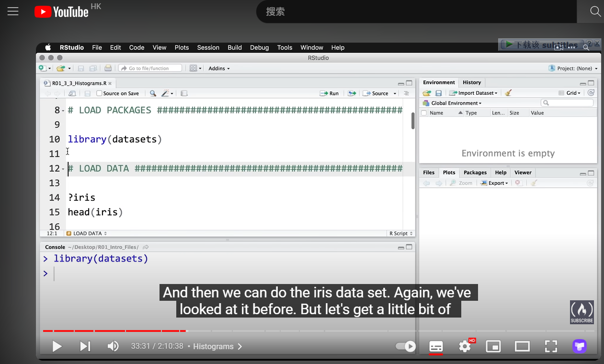This screenshot has height=364, width=604.
Task: Seek on the red video progress bar
Action: tap(114, 331)
